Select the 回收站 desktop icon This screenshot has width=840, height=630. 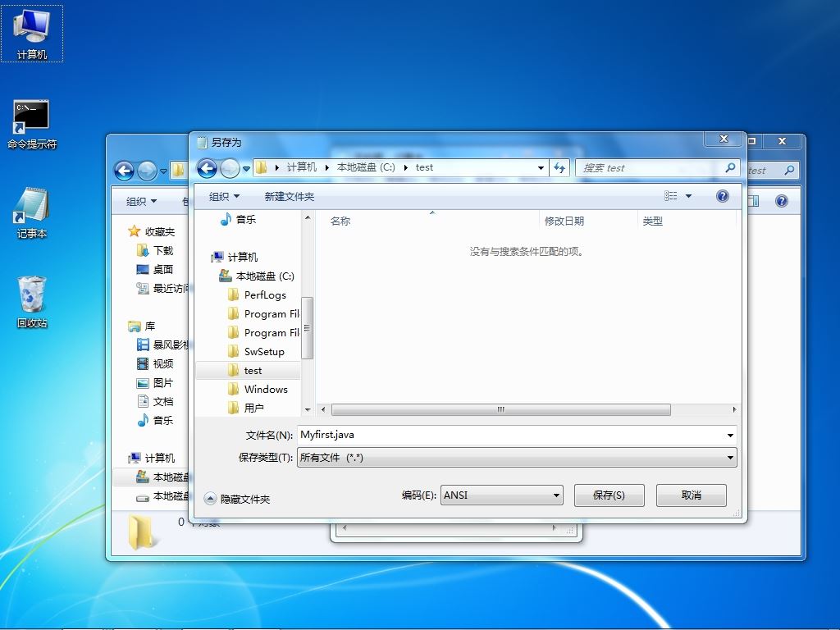[32, 302]
